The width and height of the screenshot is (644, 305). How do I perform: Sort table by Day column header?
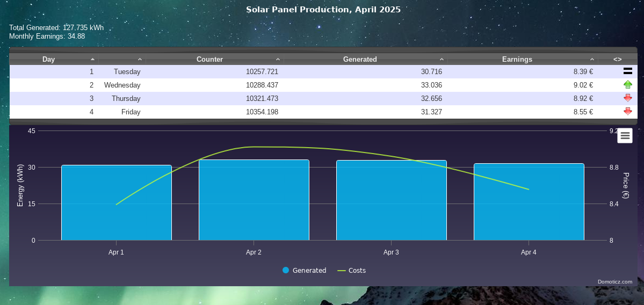[x=54, y=59]
